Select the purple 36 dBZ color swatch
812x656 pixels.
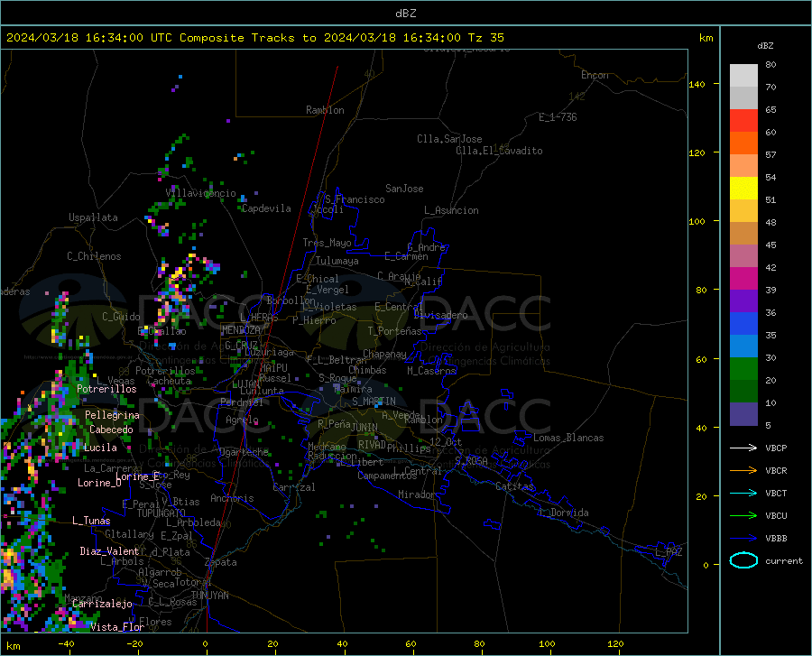tap(743, 301)
